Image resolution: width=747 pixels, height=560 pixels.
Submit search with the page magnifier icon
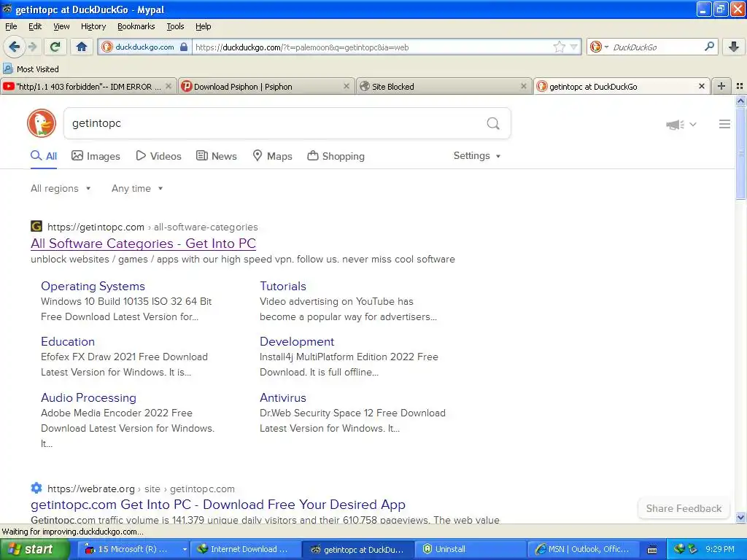(x=493, y=124)
